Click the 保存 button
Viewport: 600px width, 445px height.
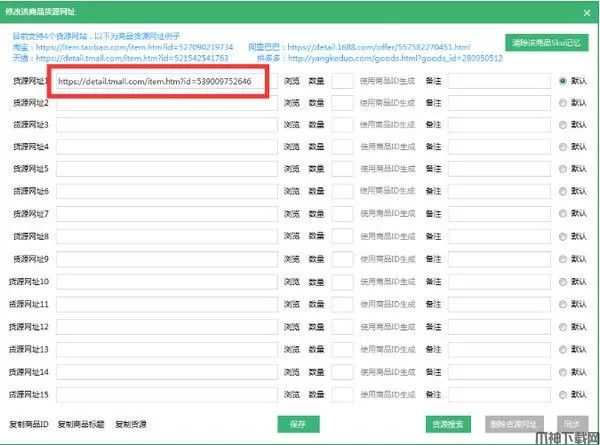[297, 423]
